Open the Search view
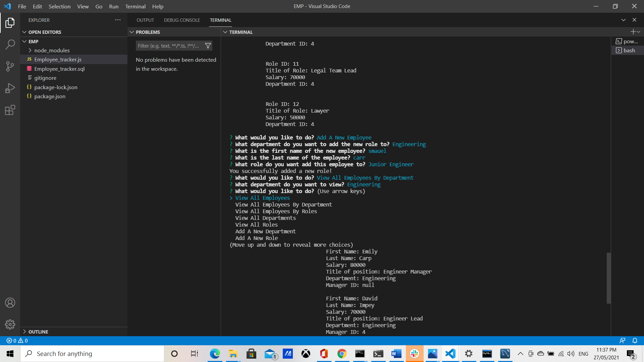Image resolution: width=644 pixels, height=362 pixels. click(x=10, y=44)
